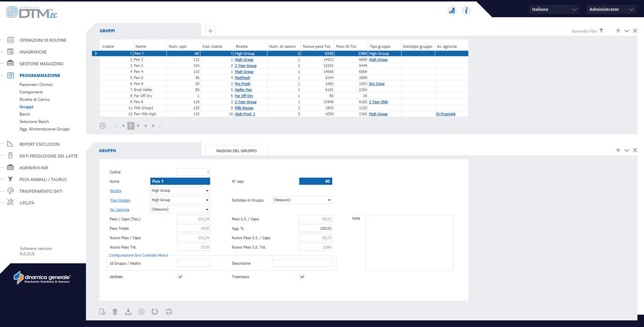Viewport: 644px width, 327px height.
Task: Click the cancel circle-x icon
Action: tap(141, 311)
